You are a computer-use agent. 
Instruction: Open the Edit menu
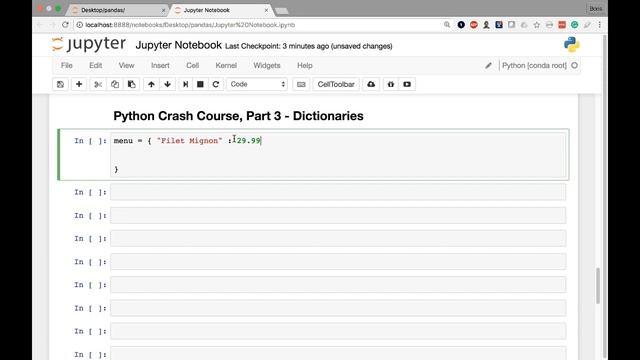pos(96,65)
